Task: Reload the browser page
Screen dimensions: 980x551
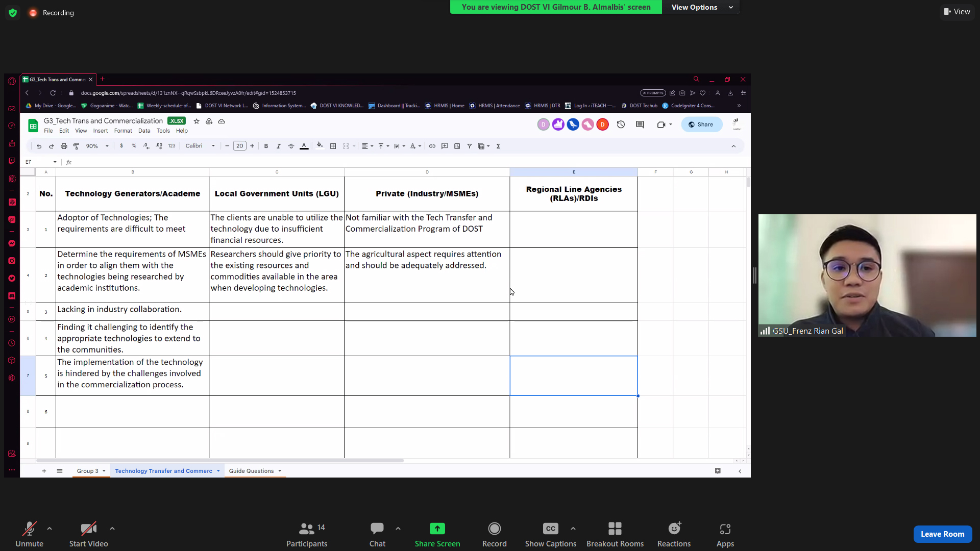Action: tap(53, 93)
